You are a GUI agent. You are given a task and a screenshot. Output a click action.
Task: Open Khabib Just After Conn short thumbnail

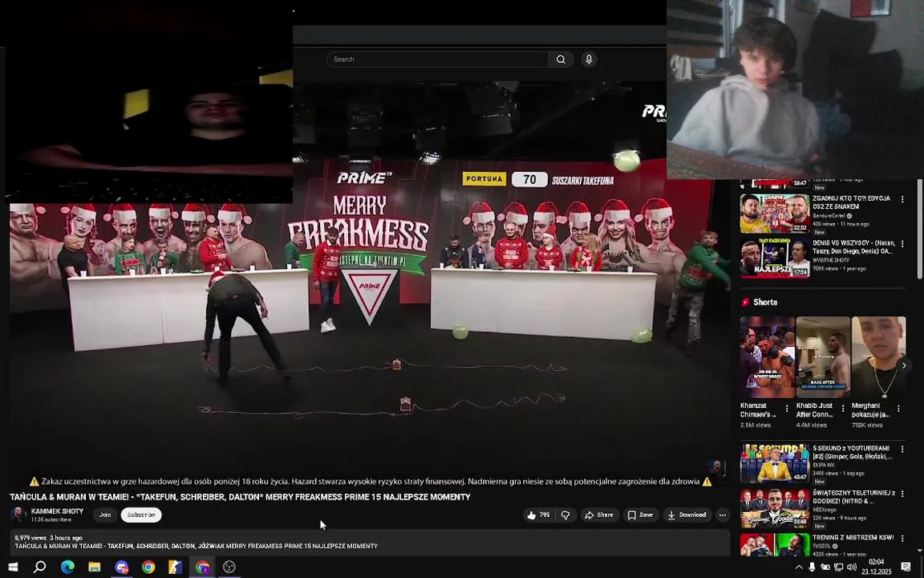(823, 357)
